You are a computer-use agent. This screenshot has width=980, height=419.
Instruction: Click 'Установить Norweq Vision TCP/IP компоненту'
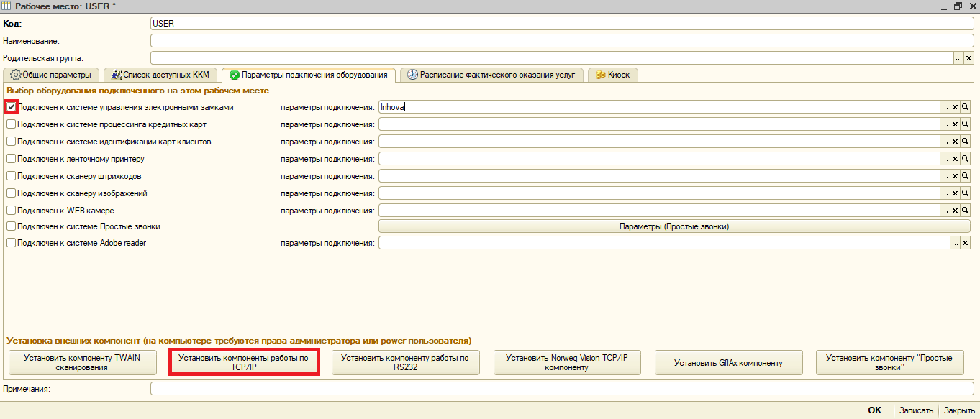567,362
